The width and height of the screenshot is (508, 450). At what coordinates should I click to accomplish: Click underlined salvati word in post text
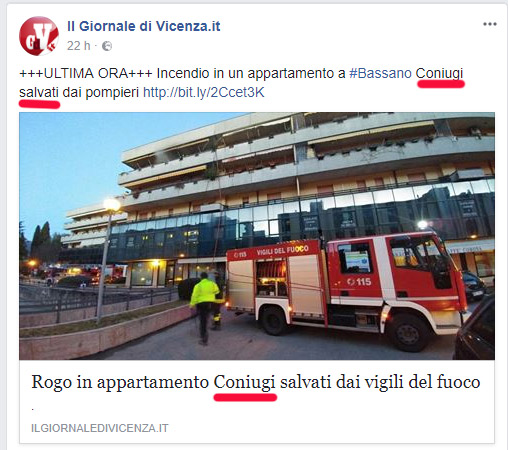(x=39, y=92)
